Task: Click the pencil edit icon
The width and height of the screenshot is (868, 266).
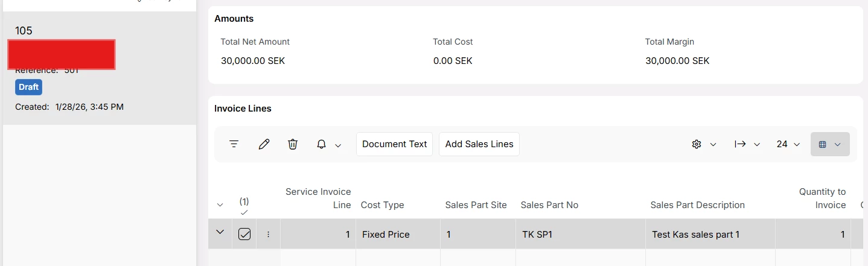Action: [264, 144]
